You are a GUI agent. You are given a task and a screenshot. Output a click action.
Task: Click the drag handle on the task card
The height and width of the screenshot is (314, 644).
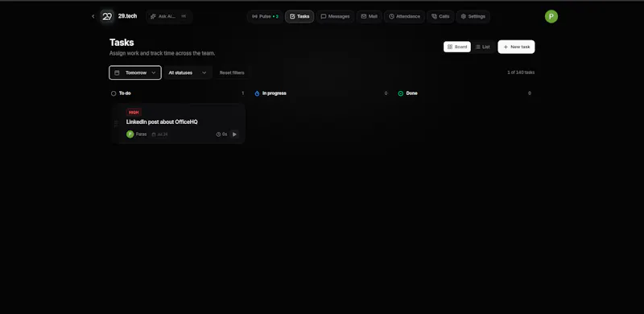point(116,124)
